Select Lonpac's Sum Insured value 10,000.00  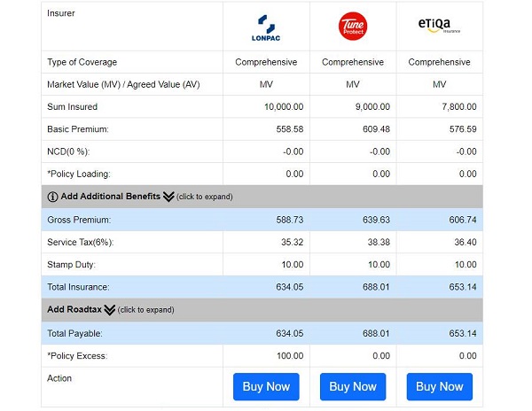click(284, 106)
